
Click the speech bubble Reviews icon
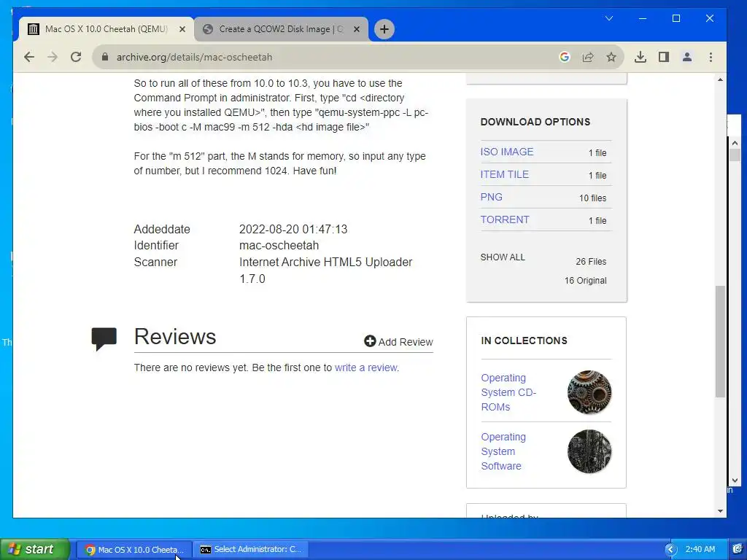tap(104, 339)
